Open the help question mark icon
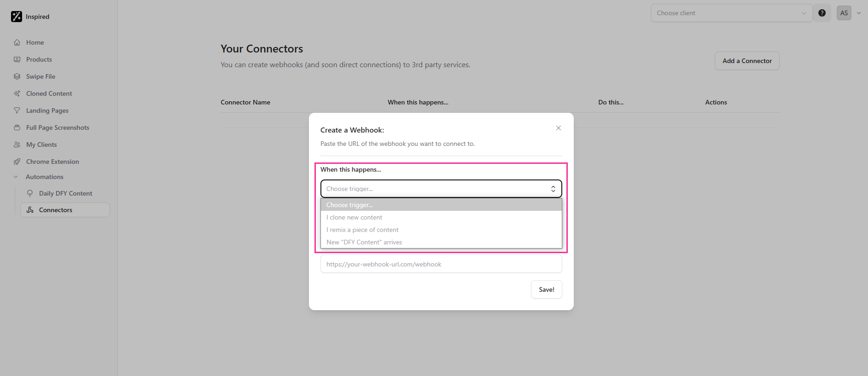 click(822, 13)
